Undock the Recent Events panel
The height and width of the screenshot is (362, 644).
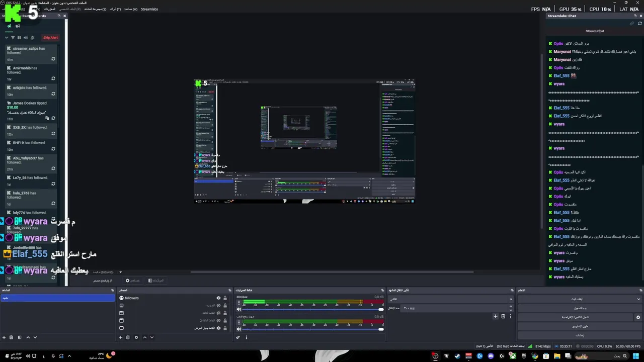[58, 16]
